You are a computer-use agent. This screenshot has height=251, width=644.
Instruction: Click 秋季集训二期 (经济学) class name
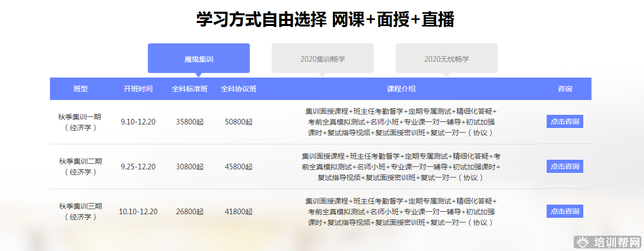pyautogui.click(x=81, y=166)
